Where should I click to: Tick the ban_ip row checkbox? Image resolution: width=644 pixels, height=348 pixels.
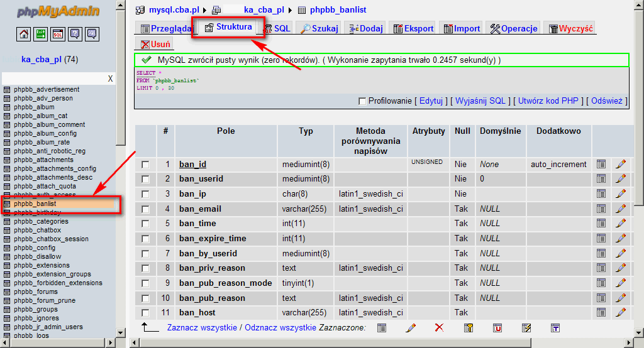145,194
